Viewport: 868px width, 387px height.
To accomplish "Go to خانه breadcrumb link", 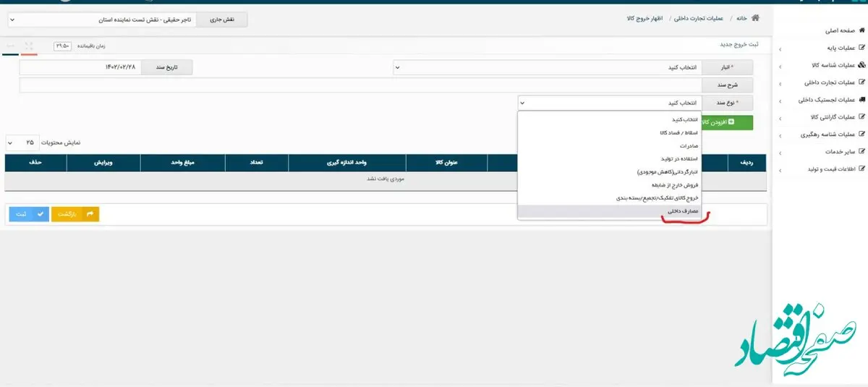I will coord(741,17).
